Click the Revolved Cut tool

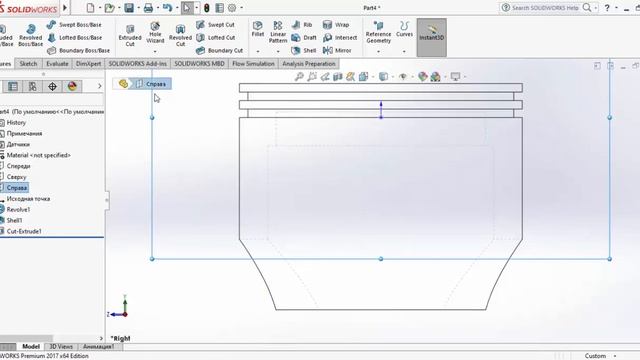pyautogui.click(x=180, y=35)
